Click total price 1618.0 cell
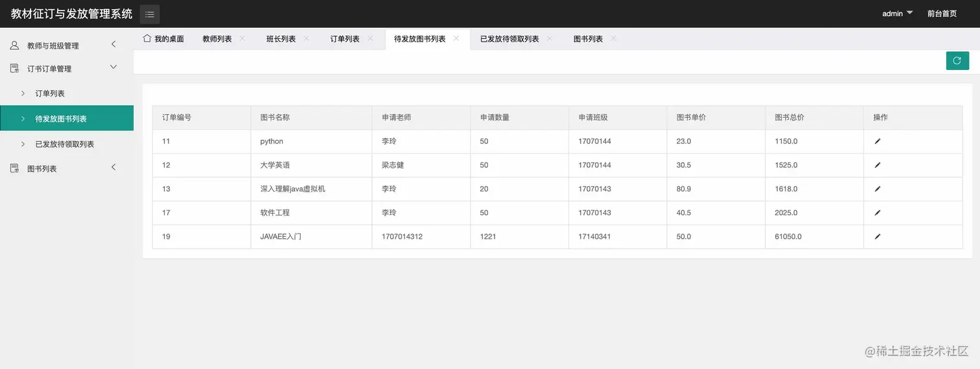The image size is (980, 369). pos(815,189)
